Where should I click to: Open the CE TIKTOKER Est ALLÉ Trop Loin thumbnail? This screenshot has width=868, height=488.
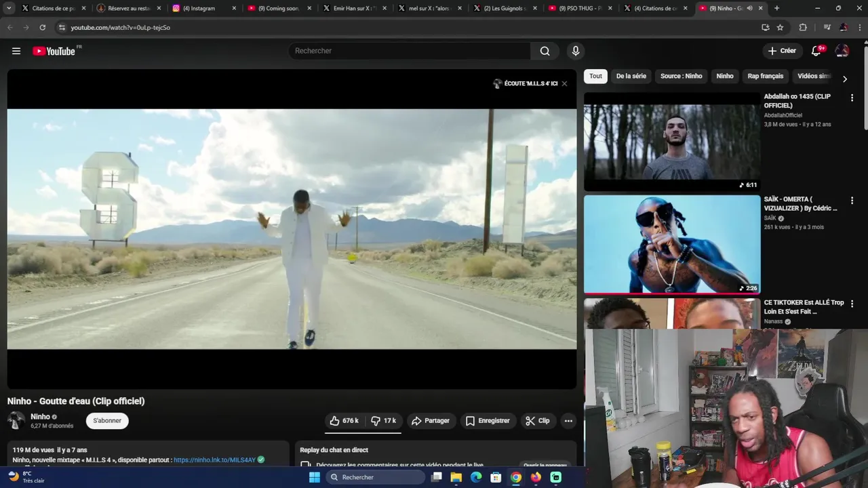point(672,314)
